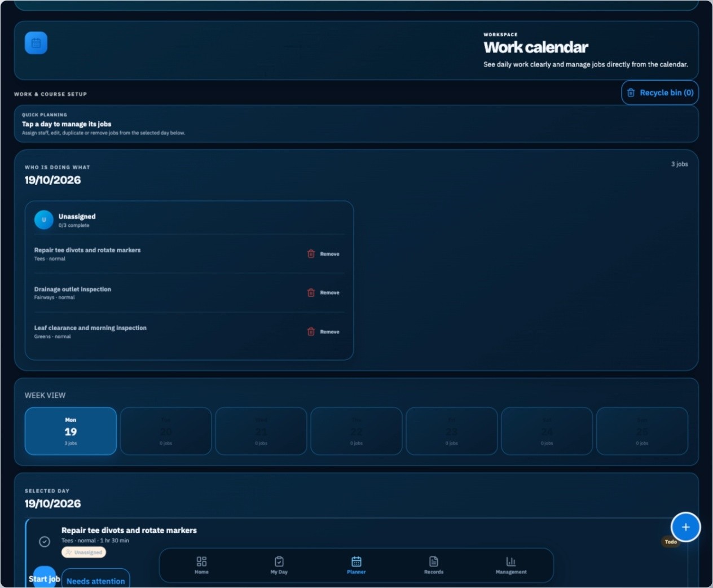Select day 20 in week view
713x588 pixels.
click(x=166, y=431)
